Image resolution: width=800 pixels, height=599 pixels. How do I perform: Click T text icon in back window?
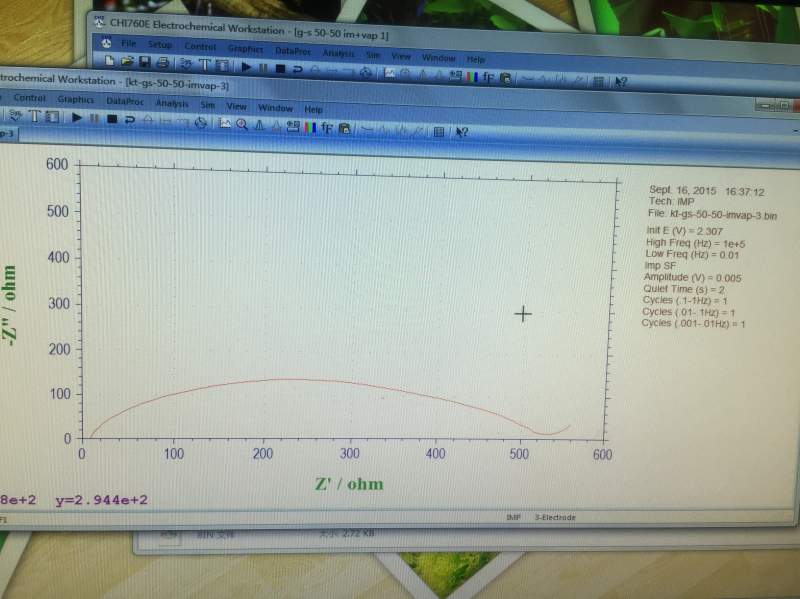[204, 64]
